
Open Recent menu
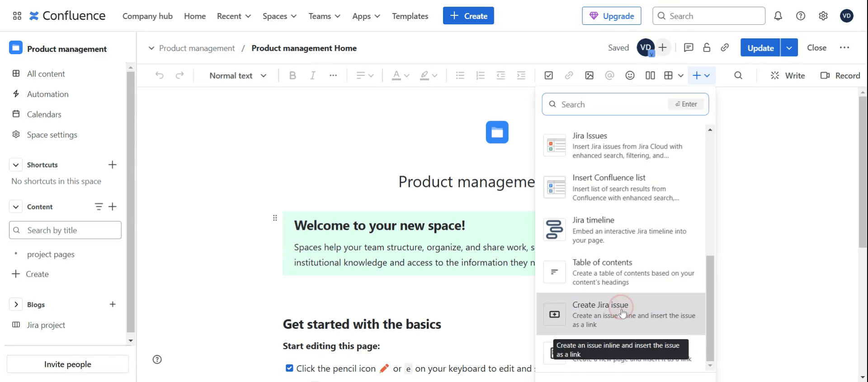pyautogui.click(x=234, y=16)
